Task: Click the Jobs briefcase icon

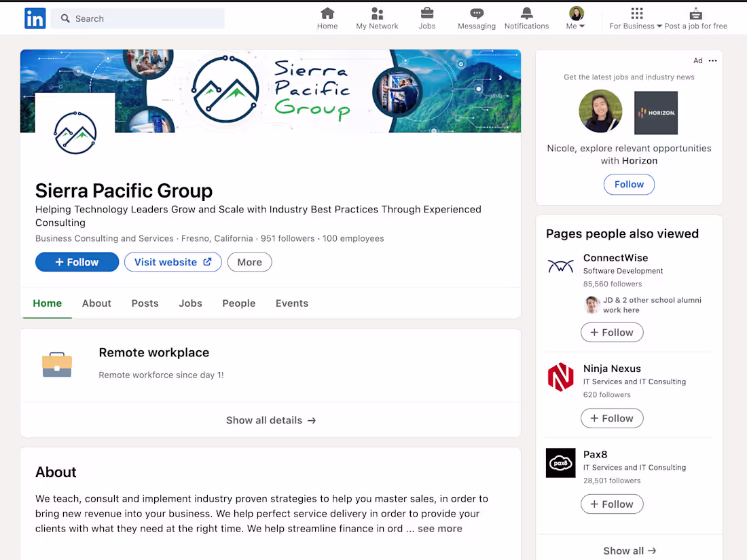Action: 427,14
